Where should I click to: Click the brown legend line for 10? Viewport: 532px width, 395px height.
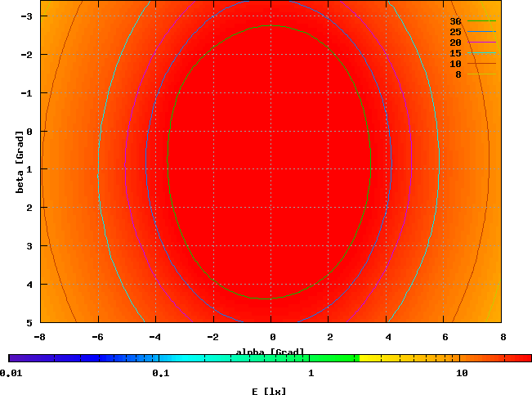482,64
